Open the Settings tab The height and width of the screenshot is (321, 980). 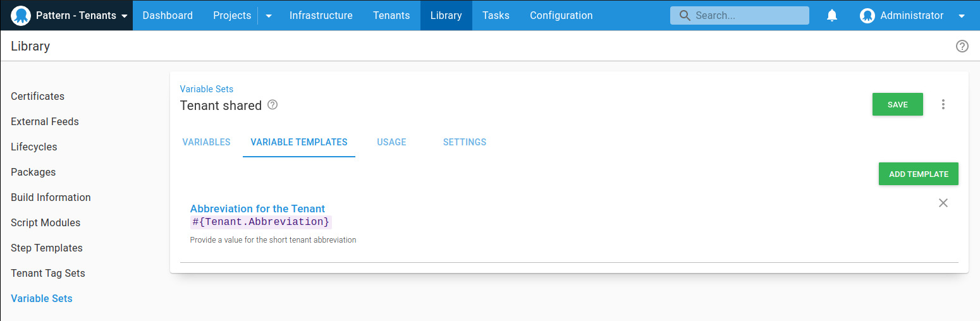(464, 142)
